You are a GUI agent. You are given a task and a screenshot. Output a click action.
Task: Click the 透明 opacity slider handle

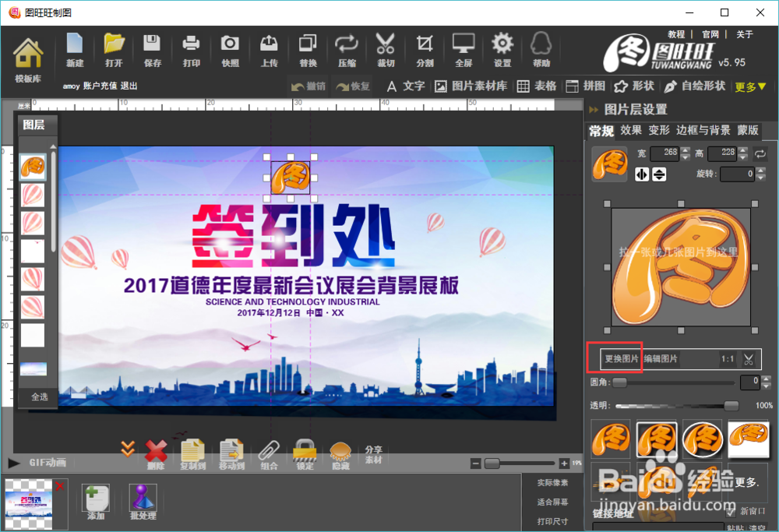click(x=731, y=406)
